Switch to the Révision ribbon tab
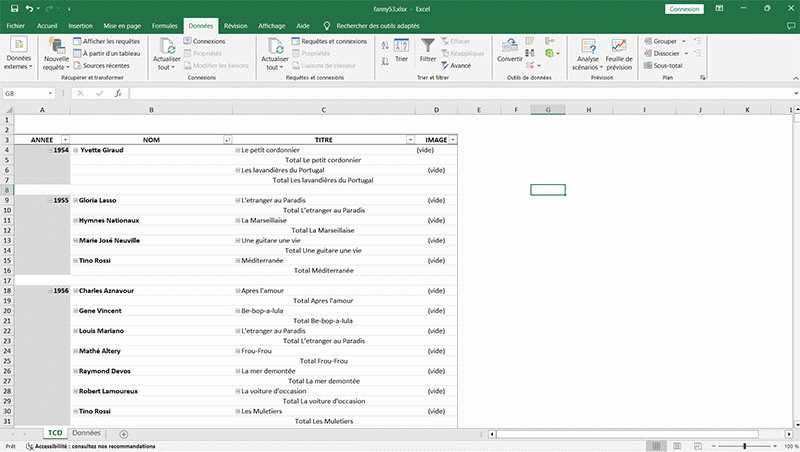Screen dimensions: 800x452 coord(235,24)
